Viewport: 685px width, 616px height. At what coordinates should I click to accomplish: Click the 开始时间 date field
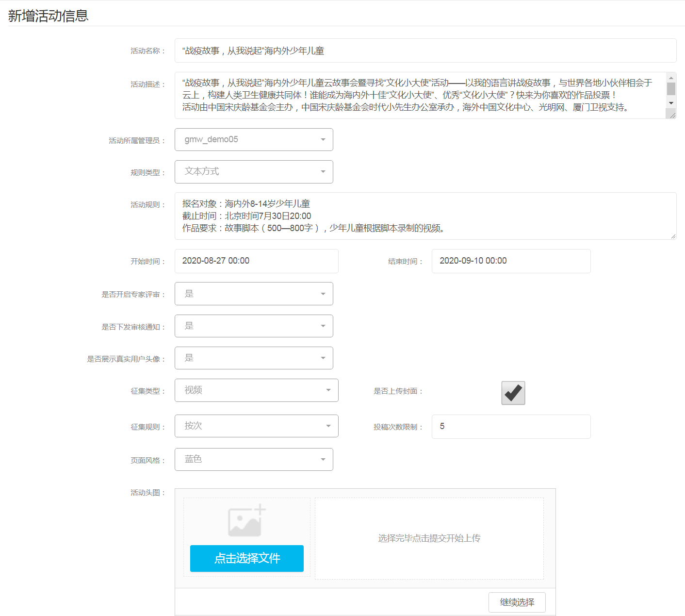pyautogui.click(x=257, y=261)
